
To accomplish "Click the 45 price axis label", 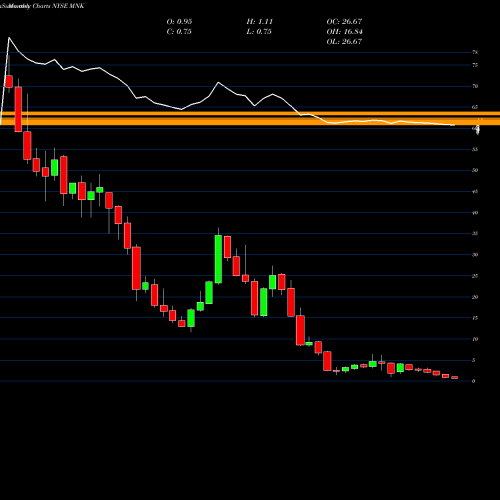I will 475,191.
